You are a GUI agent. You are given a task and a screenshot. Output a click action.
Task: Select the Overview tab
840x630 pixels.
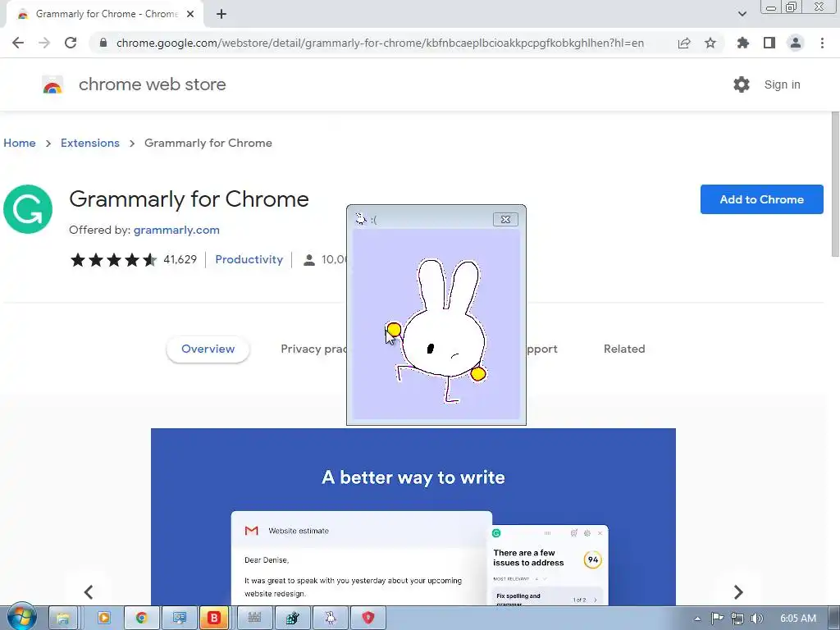208,349
